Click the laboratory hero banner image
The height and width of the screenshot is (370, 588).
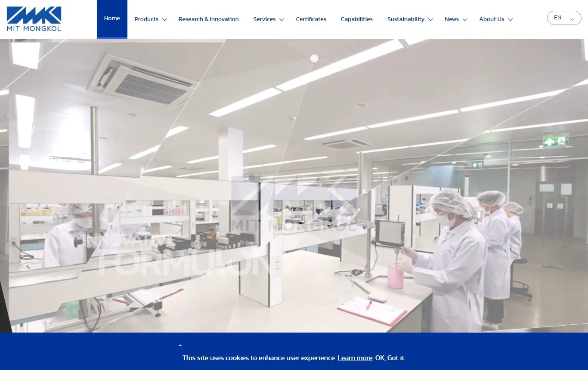294,185
